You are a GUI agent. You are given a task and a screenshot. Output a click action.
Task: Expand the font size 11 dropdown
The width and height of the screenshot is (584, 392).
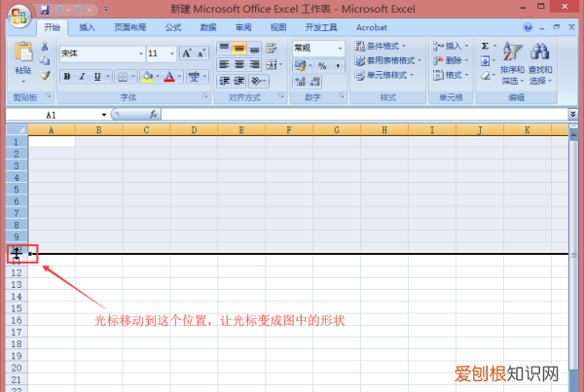pyautogui.click(x=172, y=53)
